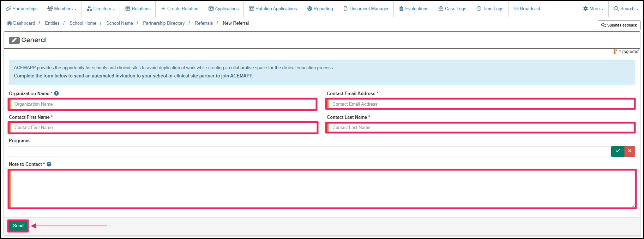Click the plus icon on Create Rotation
Image resolution: width=644 pixels, height=239 pixels.
click(x=163, y=8)
